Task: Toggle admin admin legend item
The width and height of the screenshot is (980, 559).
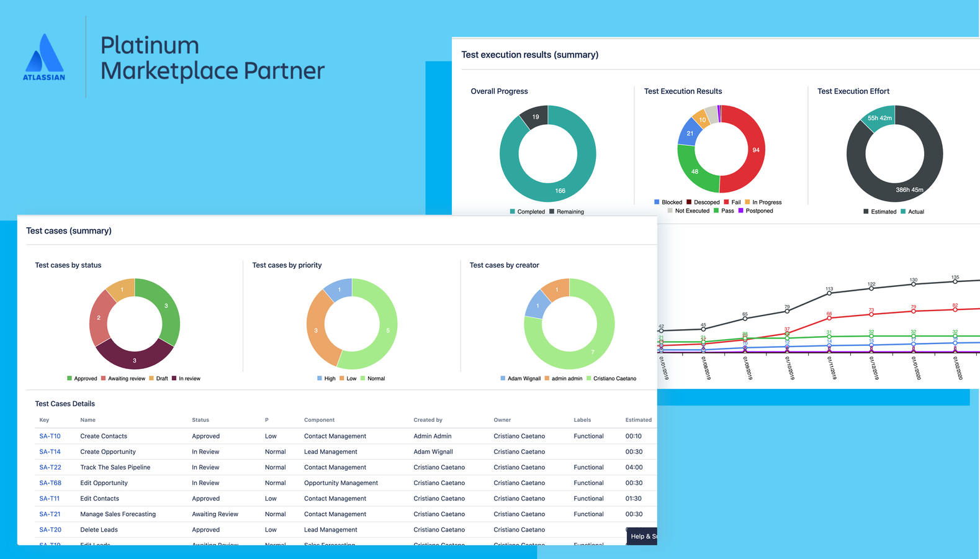Action: 564,378
